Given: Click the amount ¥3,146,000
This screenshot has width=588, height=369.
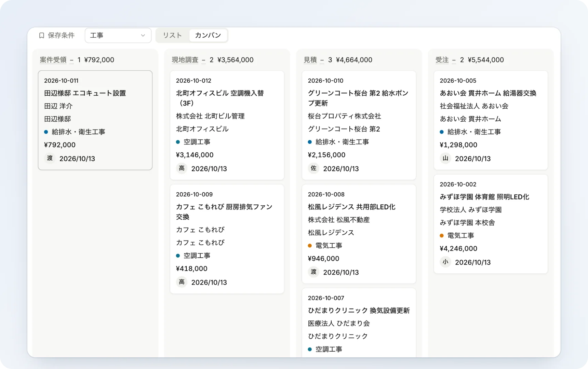Looking at the screenshot, I should pos(195,155).
